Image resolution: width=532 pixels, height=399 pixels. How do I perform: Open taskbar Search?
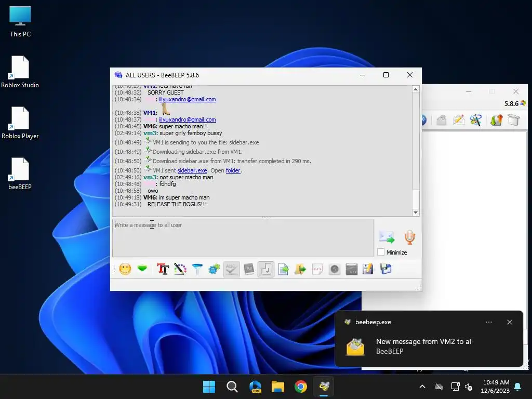click(232, 387)
